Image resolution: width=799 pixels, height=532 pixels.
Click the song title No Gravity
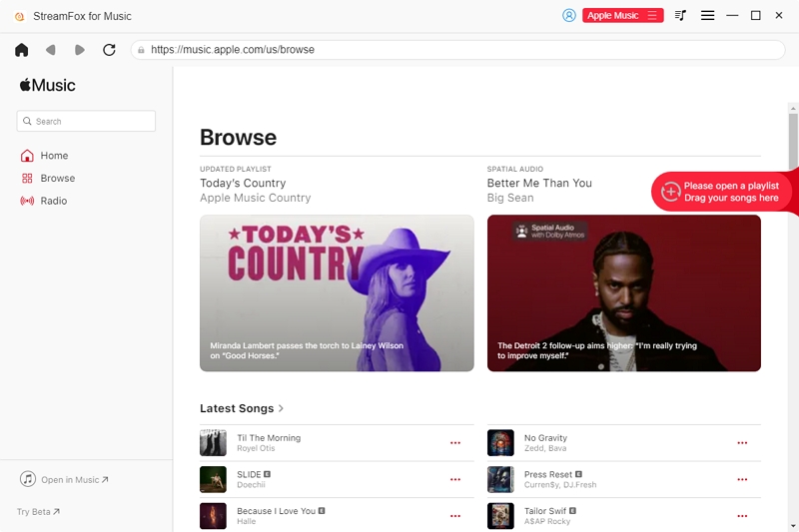pyautogui.click(x=545, y=438)
